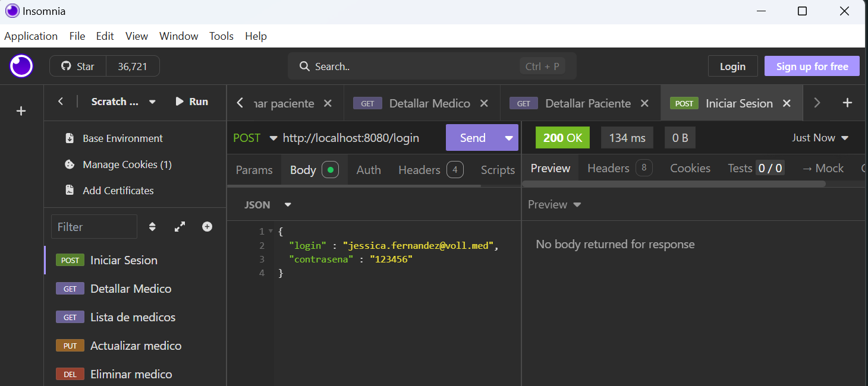Click the sort order icon

(x=152, y=227)
